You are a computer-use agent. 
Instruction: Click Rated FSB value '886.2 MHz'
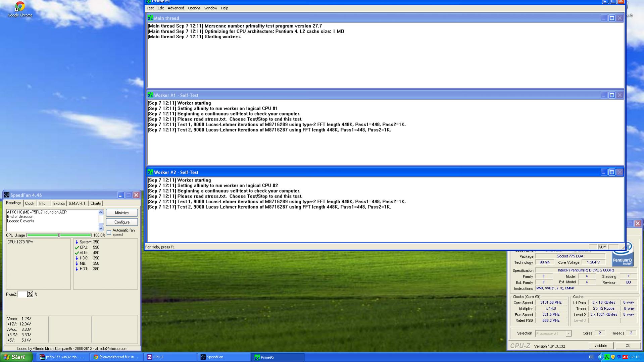pos(551,321)
